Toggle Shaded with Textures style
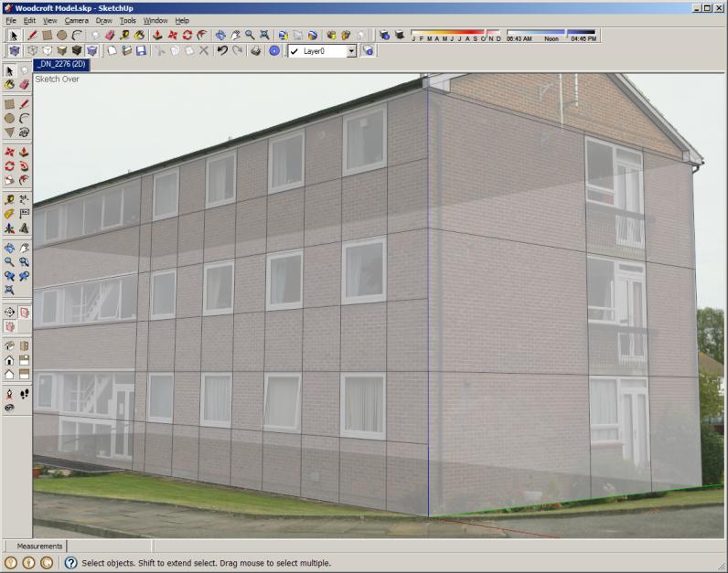The image size is (728, 573). point(77,50)
